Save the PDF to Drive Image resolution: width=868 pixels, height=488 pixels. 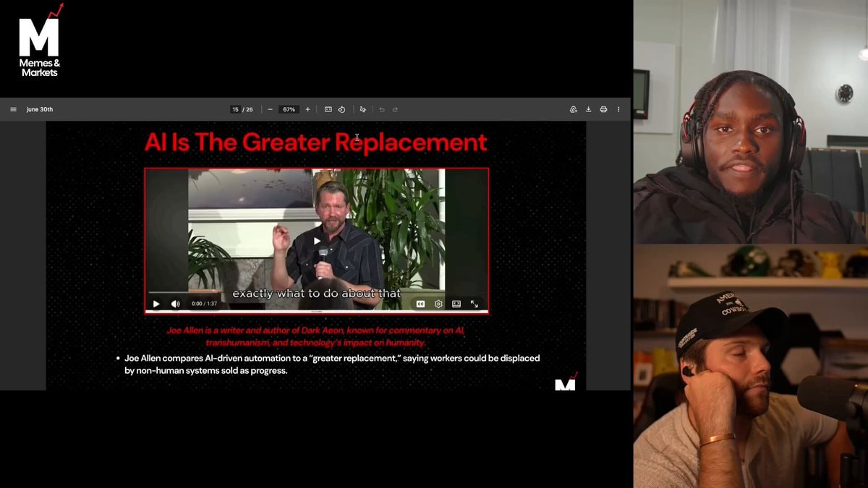coord(573,110)
